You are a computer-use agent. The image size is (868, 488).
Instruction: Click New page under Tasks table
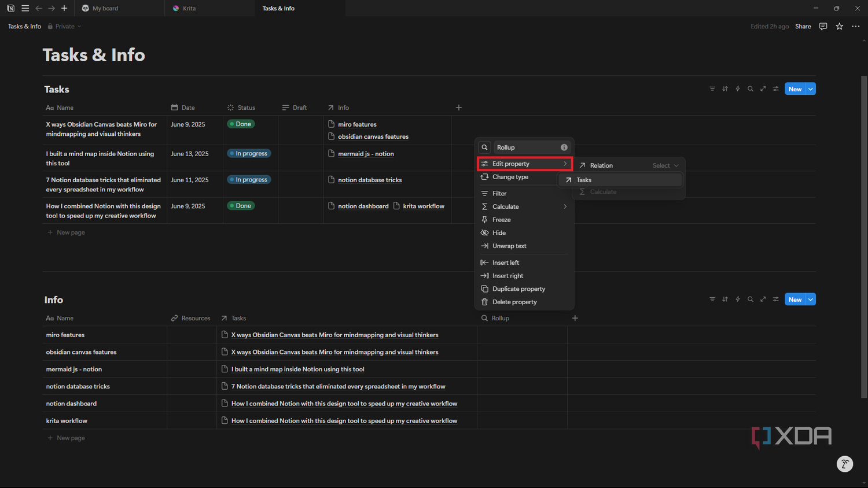click(66, 232)
